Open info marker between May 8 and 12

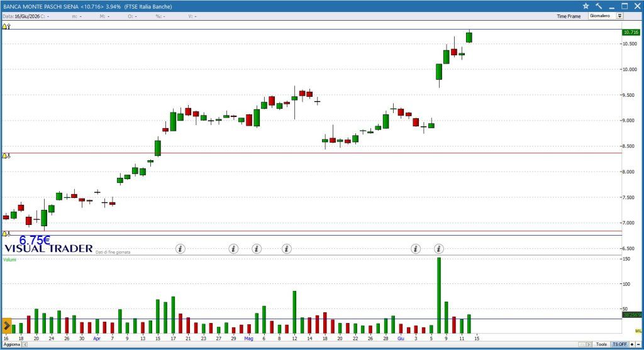coord(287,249)
